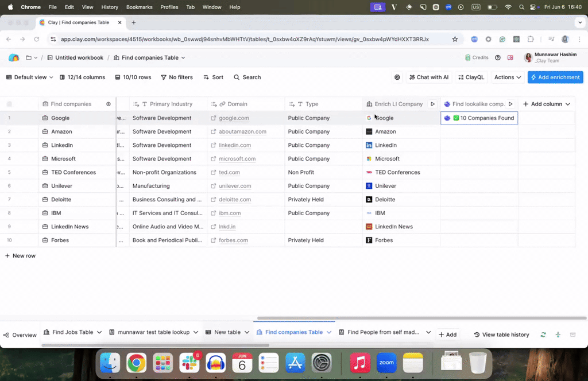Open the google.com domain link icon
Screen dimensions: 588x381
(x=213, y=118)
